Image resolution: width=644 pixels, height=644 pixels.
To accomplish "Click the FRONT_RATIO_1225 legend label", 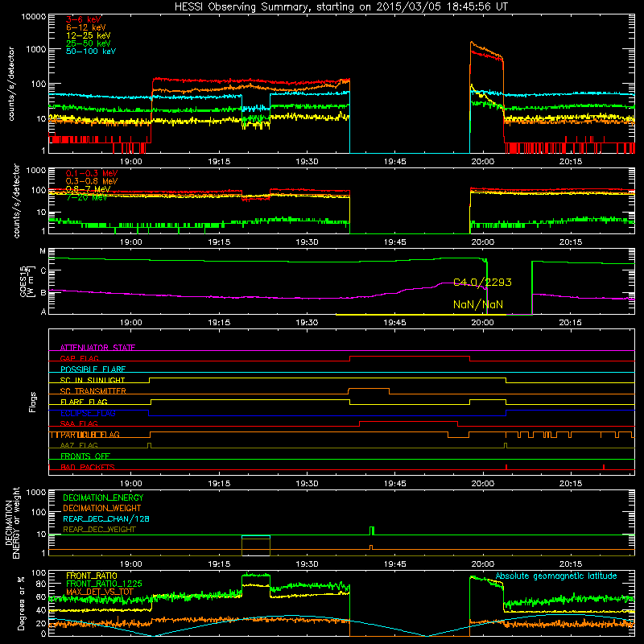I will 104,584.
